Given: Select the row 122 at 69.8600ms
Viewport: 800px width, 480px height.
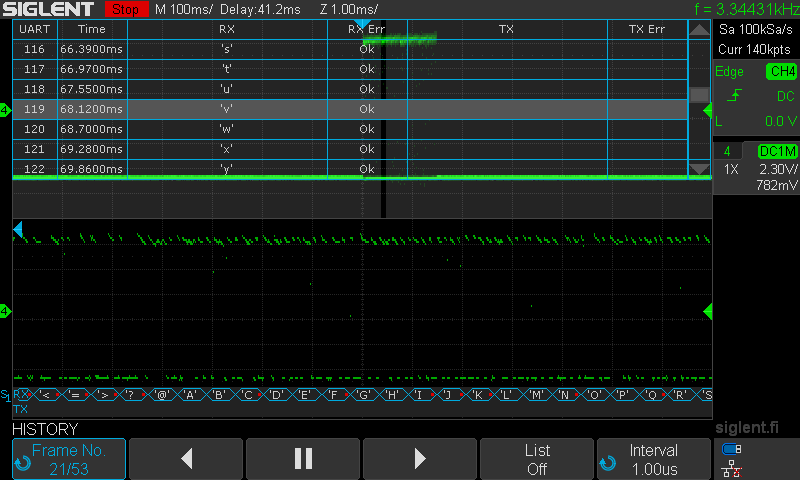Looking at the screenshot, I should [350, 168].
